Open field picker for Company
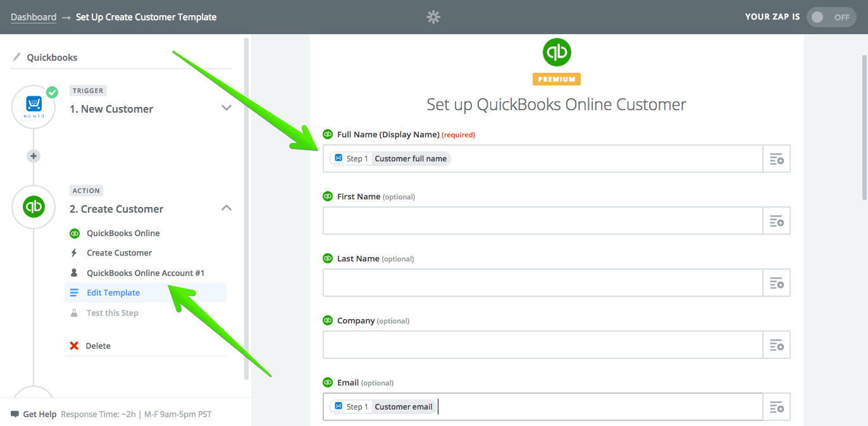This screenshot has width=868, height=426. point(777,345)
